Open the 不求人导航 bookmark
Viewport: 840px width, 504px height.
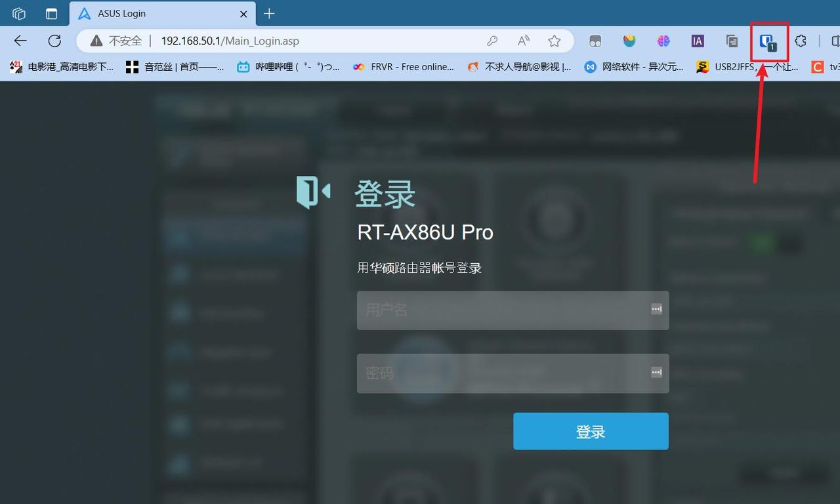[x=519, y=66]
